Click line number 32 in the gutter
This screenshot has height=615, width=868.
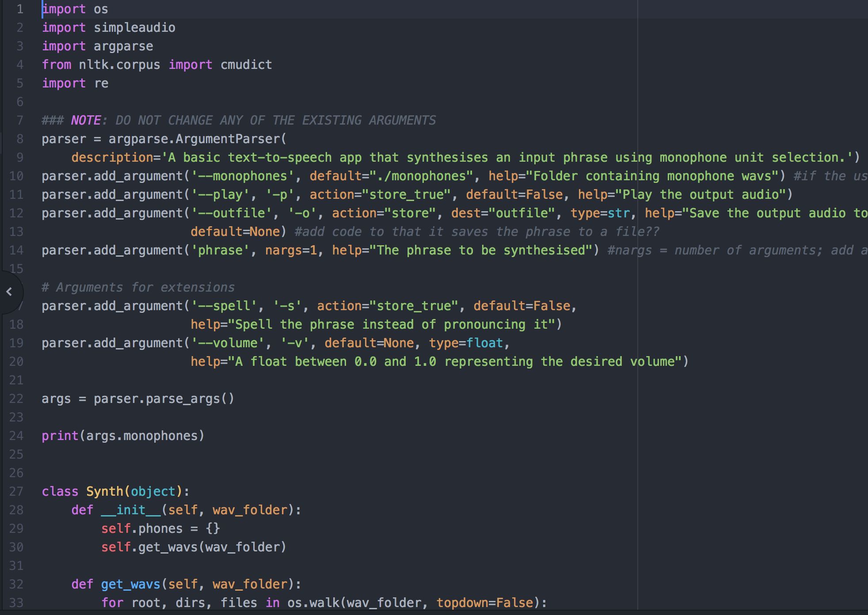pos(16,585)
